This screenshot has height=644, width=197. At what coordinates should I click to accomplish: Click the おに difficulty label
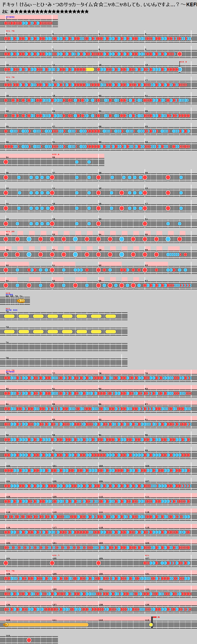5,12
